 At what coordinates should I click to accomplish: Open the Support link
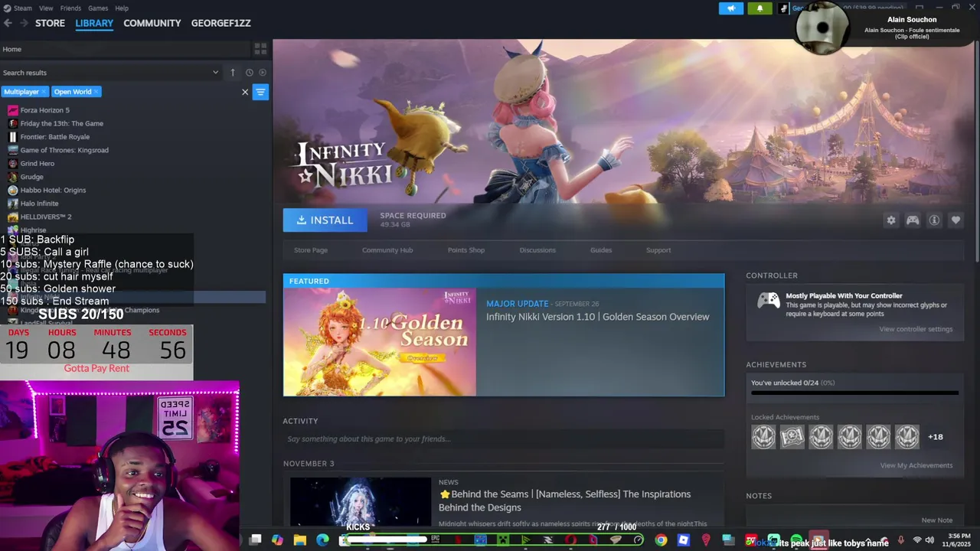[x=658, y=250]
